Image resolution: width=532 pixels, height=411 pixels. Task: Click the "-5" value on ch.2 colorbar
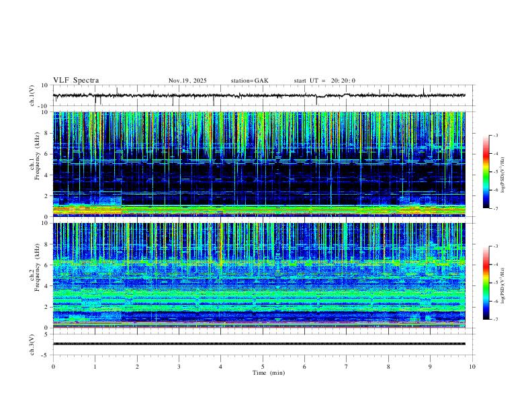495,283
